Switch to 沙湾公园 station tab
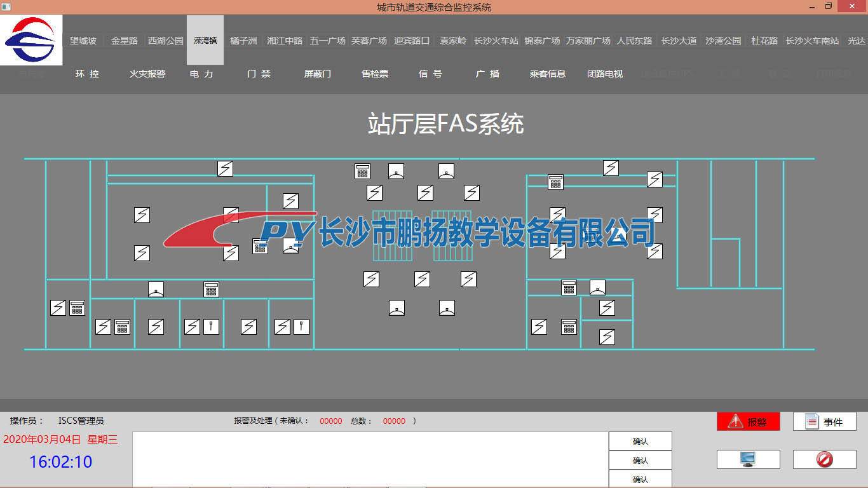Image resolution: width=868 pixels, height=488 pixels. 723,41
